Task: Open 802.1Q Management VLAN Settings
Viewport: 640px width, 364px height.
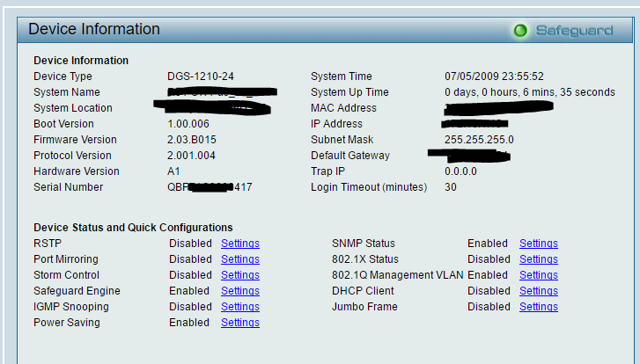Action: tap(538, 275)
